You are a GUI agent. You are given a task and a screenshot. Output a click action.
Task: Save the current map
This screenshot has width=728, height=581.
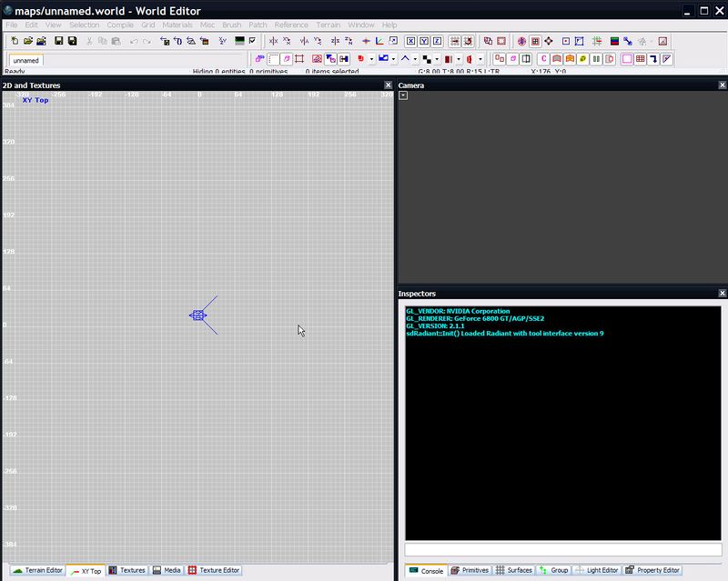tap(59, 41)
